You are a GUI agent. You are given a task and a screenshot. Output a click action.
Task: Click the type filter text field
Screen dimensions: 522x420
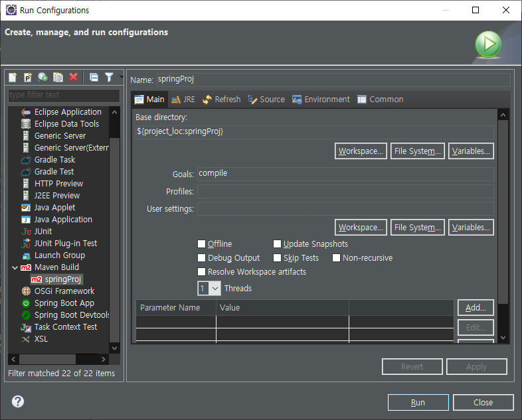pos(64,95)
